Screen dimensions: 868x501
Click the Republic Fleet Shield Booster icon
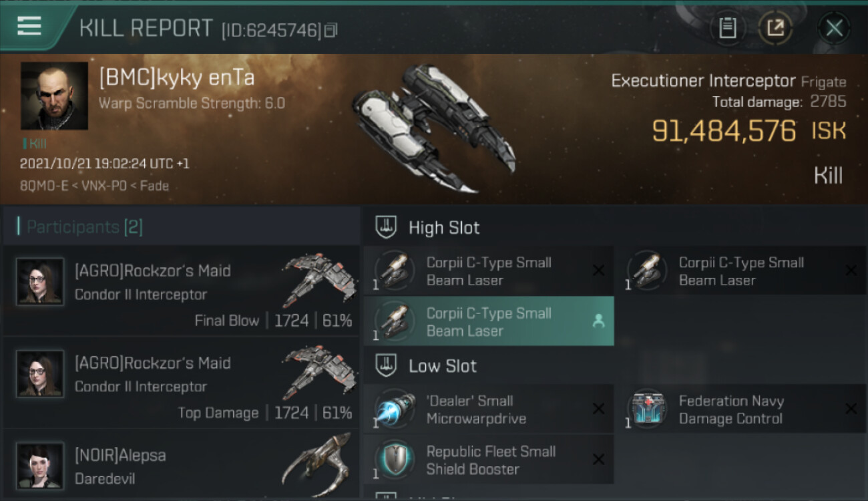[394, 460]
